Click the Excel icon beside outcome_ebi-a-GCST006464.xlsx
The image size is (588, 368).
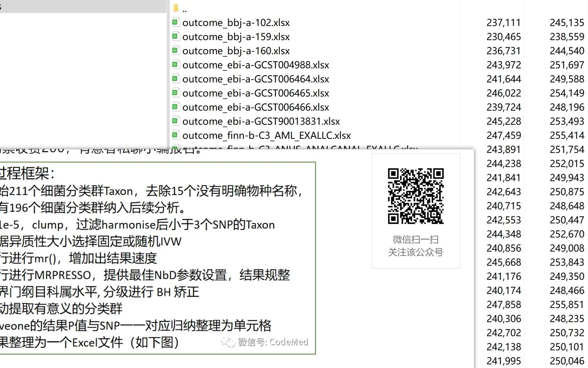point(176,79)
